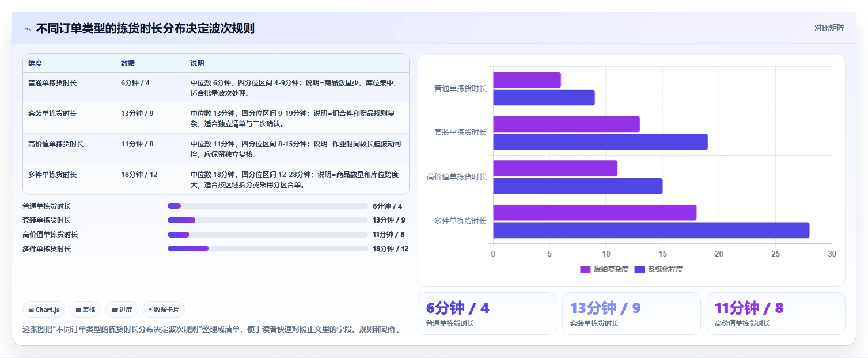The height and width of the screenshot is (358, 868).
Task: Click the chart y-axis label 套装单拣货时长
Action: (x=460, y=132)
